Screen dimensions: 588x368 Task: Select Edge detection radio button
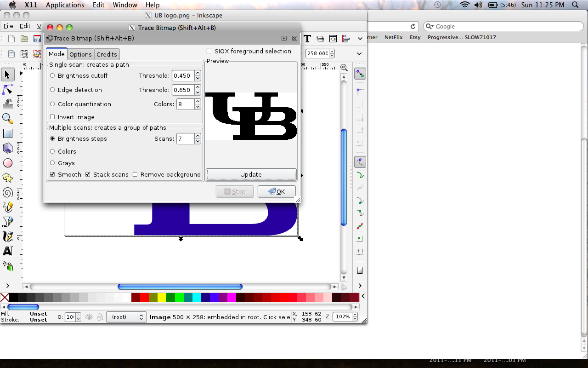pyautogui.click(x=52, y=90)
